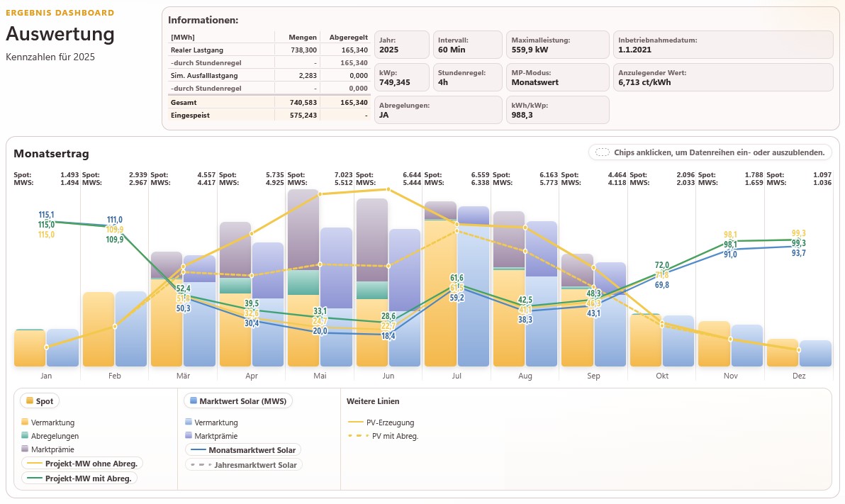Click the MP-Modus Monatswert card

tap(558, 78)
